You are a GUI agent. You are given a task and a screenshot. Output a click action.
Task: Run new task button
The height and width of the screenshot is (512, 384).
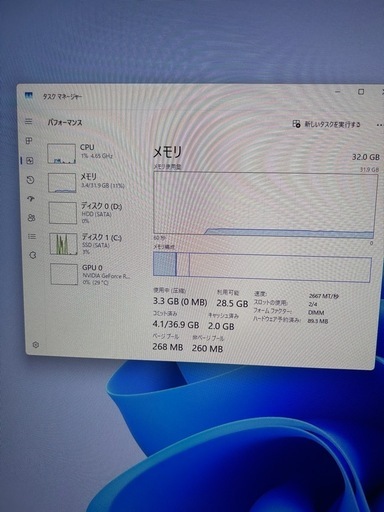[x=326, y=124]
